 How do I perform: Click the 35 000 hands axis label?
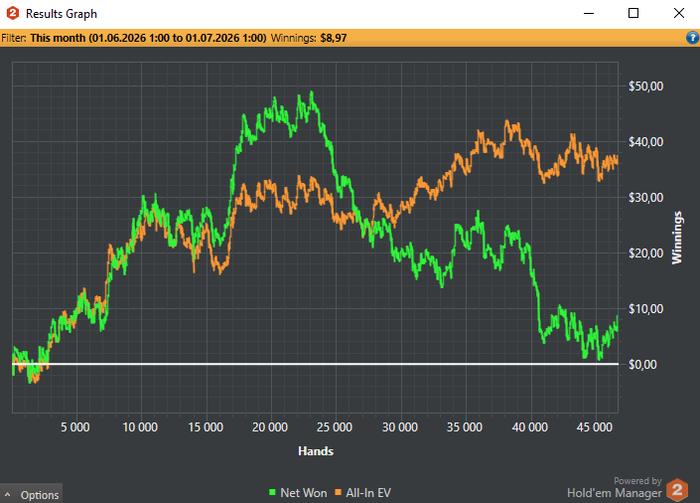[x=464, y=427]
